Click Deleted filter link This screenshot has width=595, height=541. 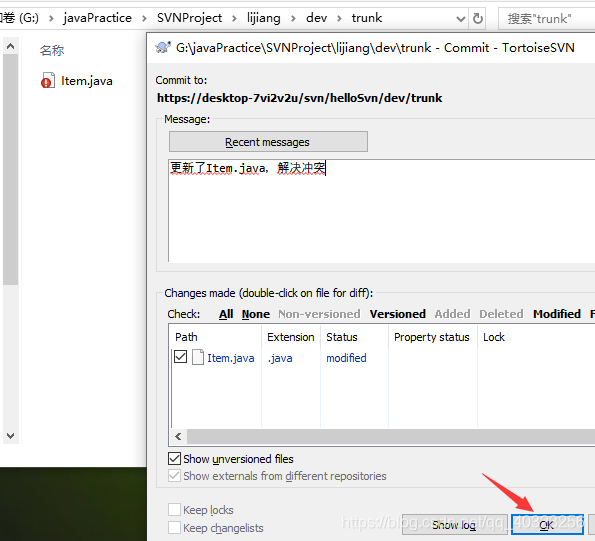[x=501, y=314]
